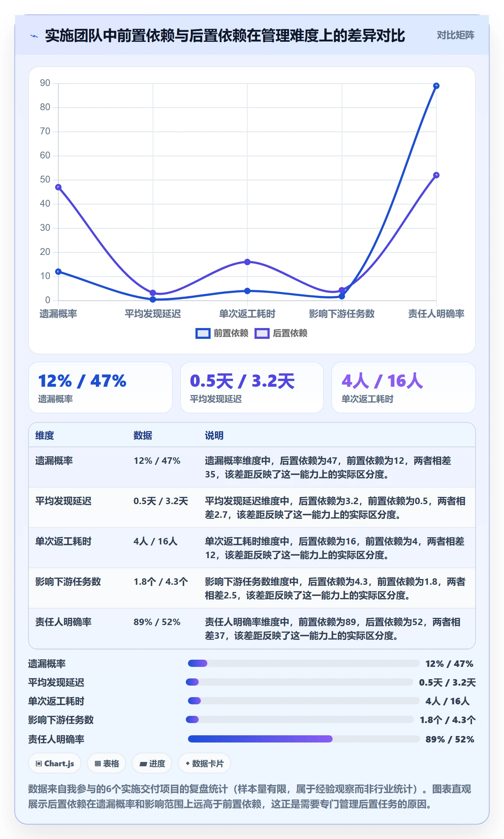Click the 平均发现延迟 progress bar
The height and width of the screenshot is (839, 504).
point(300,682)
